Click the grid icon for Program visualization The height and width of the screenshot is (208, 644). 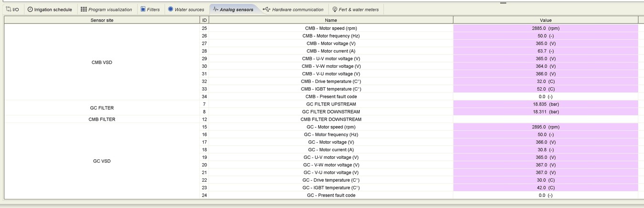coord(83,10)
